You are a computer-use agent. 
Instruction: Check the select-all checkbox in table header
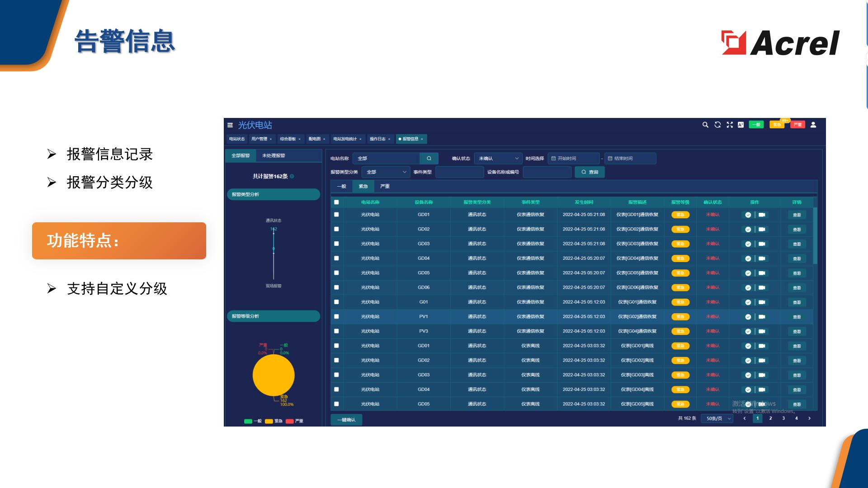pos(336,202)
